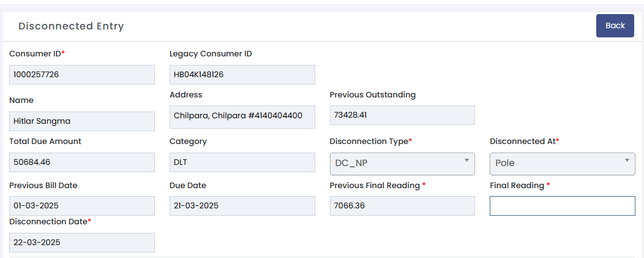Click the Due Date field 21-03-2025
The image size is (644, 258).
242,206
